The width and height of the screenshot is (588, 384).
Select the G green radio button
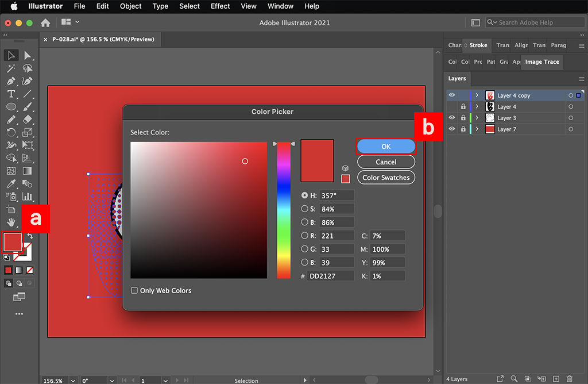click(x=304, y=249)
